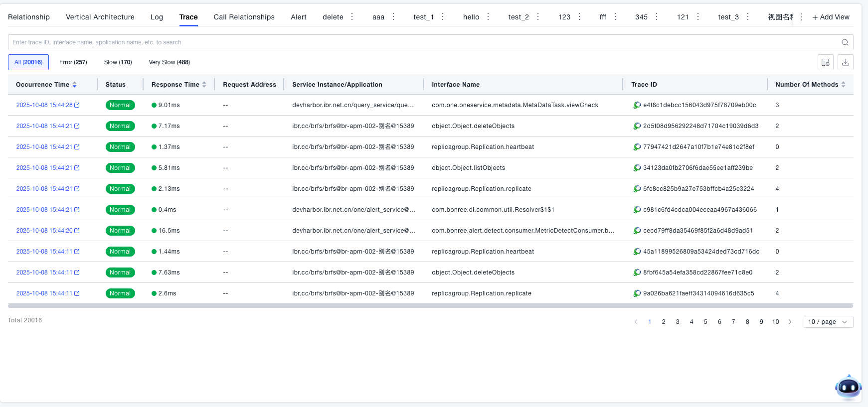The height and width of the screenshot is (407, 868).
Task: Switch to the Call Relationships tab
Action: coord(244,17)
